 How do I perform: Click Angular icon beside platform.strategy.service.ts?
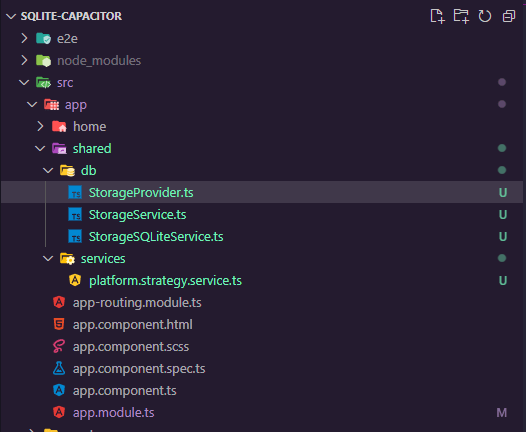(75, 280)
